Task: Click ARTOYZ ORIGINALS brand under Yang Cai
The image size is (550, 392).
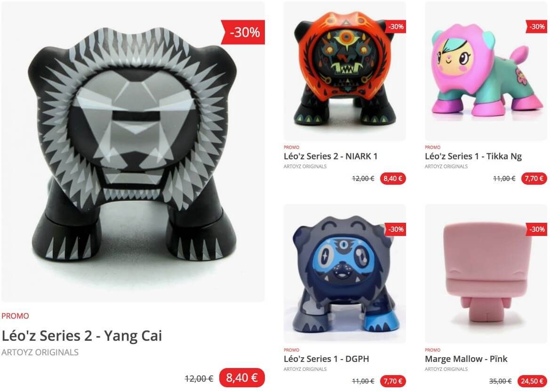Action: (x=40, y=353)
